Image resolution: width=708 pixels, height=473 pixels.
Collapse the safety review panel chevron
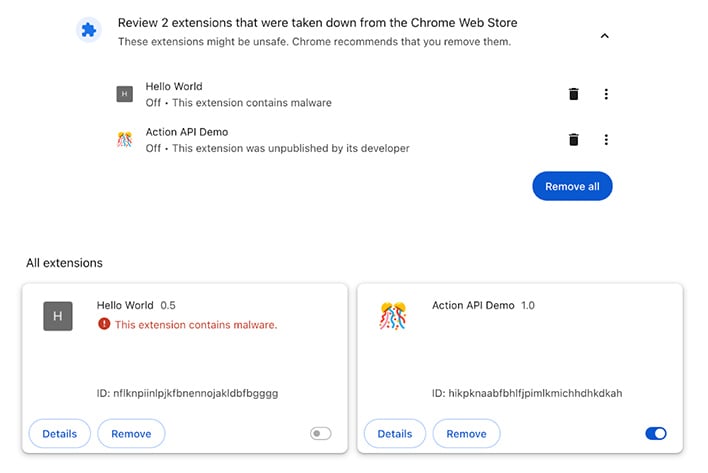click(x=605, y=36)
